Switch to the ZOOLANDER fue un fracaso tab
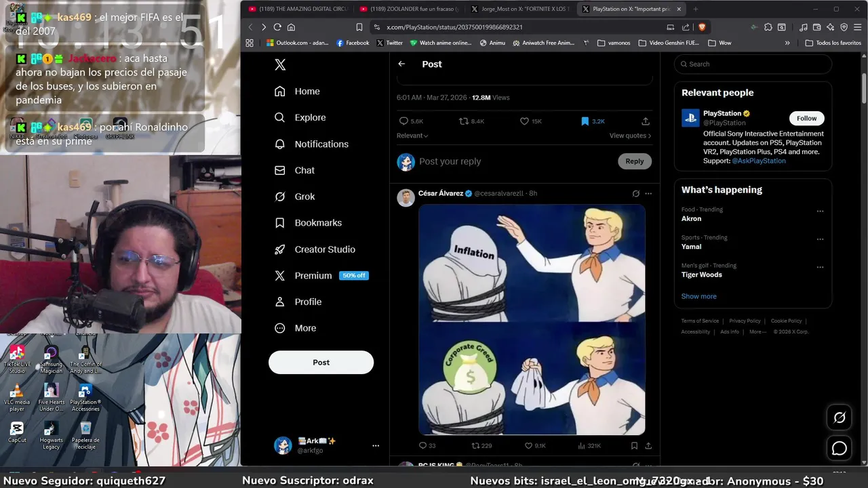Image resolution: width=868 pixels, height=488 pixels. 409,9
